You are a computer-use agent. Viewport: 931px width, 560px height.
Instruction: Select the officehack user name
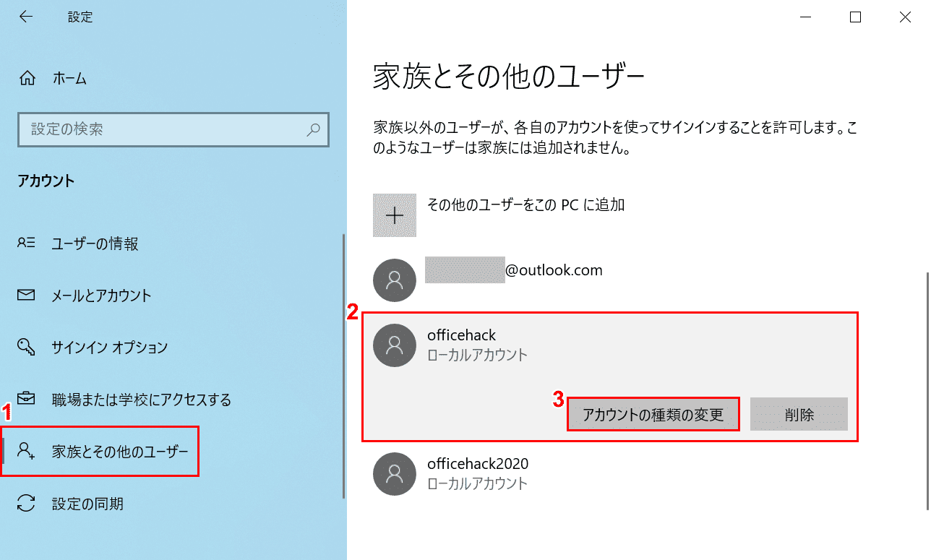point(462,335)
